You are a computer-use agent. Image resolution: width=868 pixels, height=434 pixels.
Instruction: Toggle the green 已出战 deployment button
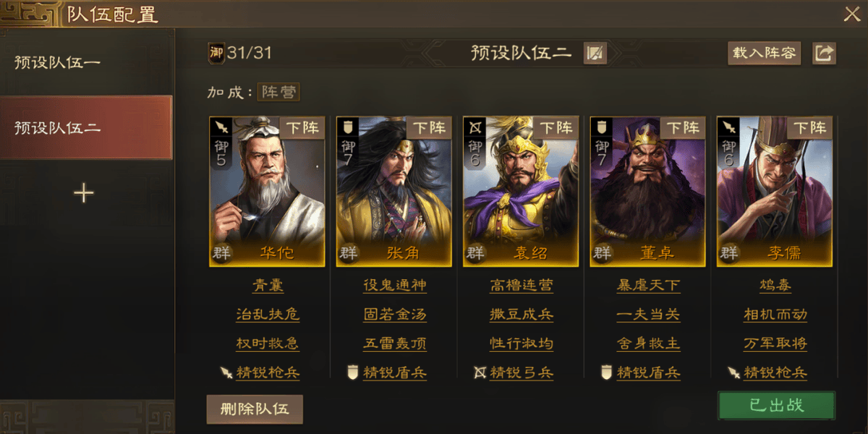click(777, 405)
